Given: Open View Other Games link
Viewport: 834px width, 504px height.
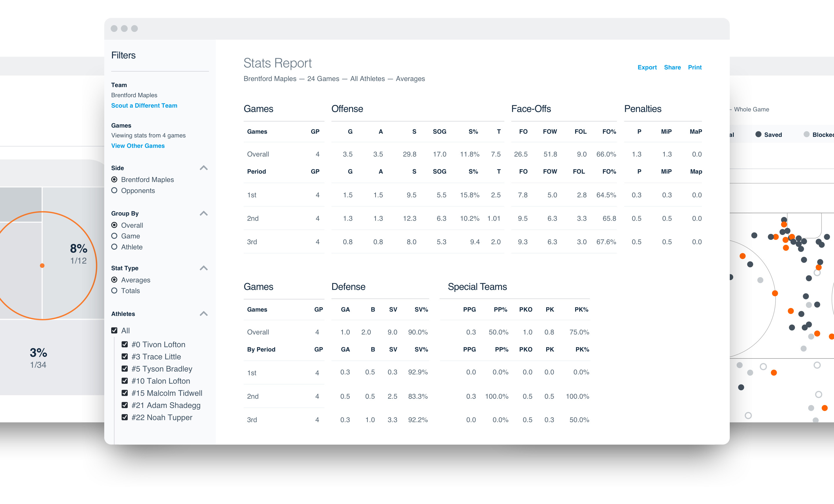Looking at the screenshot, I should [138, 146].
